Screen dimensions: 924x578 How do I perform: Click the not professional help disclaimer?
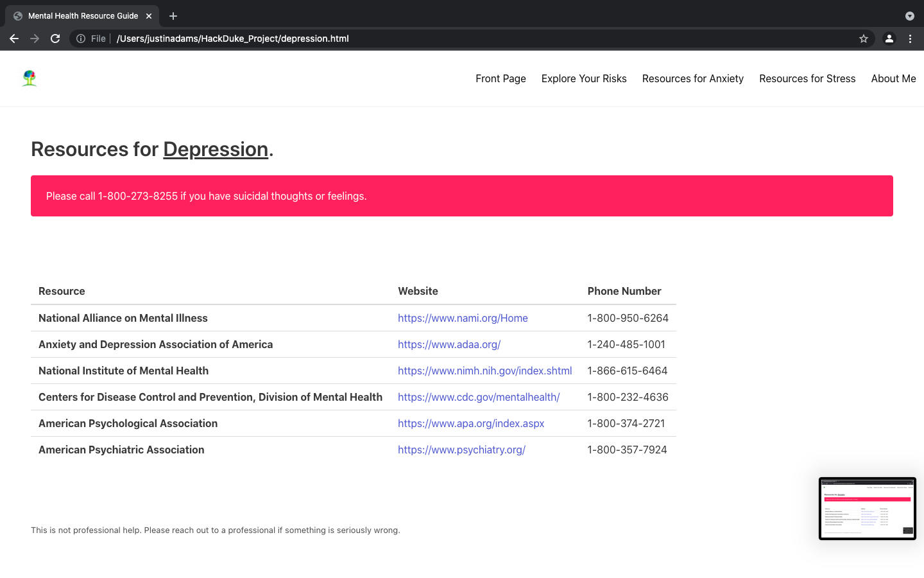(x=216, y=530)
